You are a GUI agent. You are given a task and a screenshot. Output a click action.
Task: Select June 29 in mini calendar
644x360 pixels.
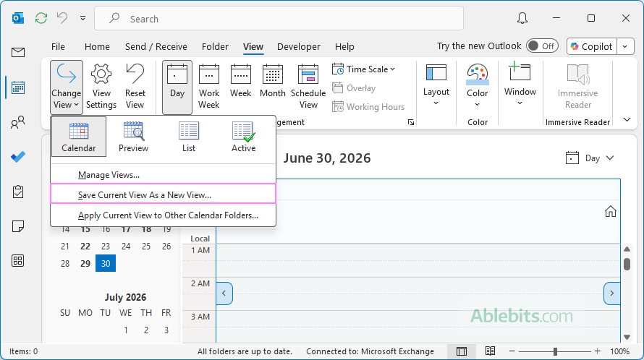coord(85,264)
